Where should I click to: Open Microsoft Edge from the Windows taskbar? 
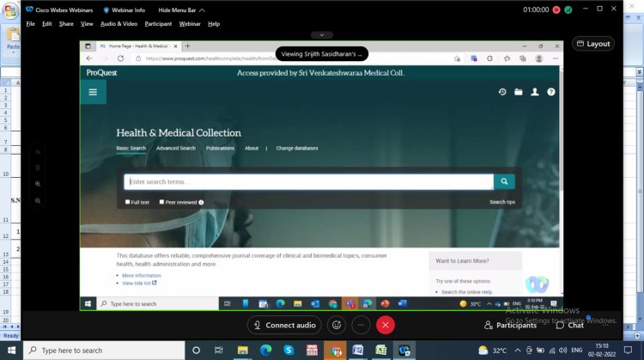pos(265,351)
